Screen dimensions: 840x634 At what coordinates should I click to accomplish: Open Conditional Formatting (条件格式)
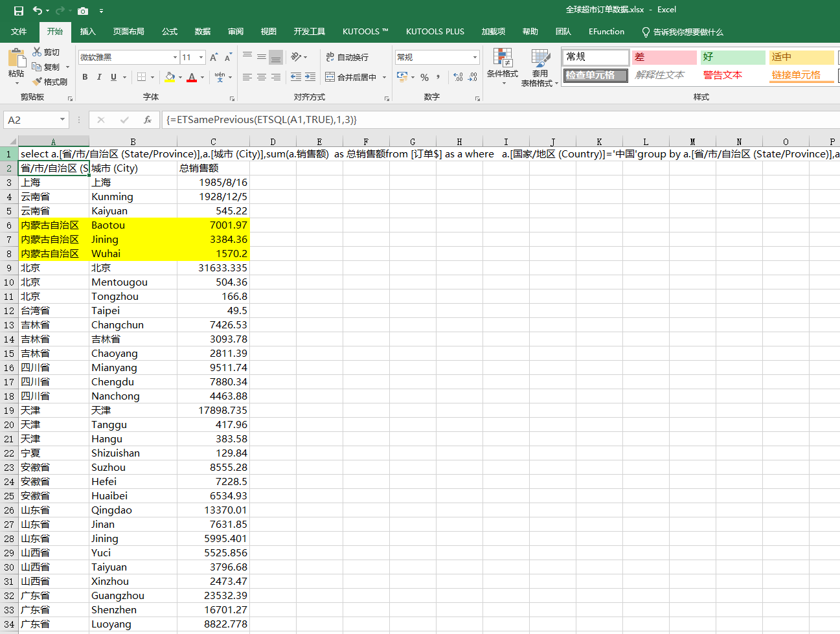click(x=502, y=67)
